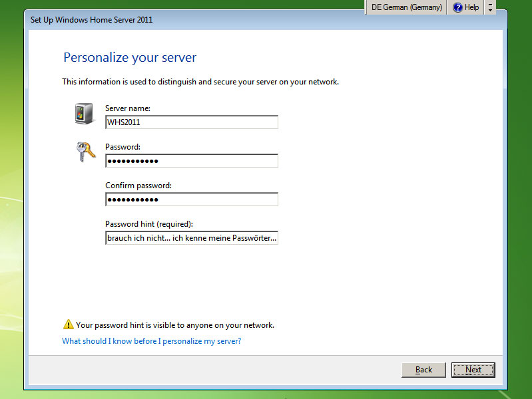This screenshot has height=399, width=532.
Task: Click the Help label in the language bar
Action: click(x=471, y=7)
